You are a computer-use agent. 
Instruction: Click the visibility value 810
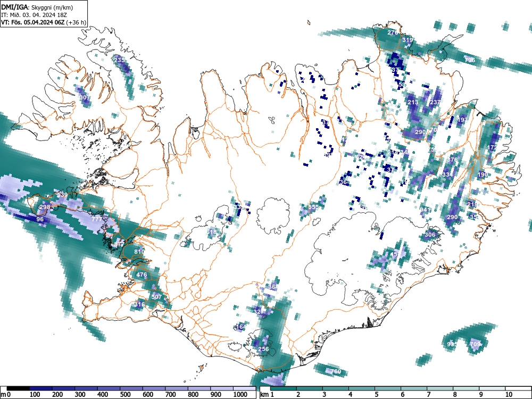tap(139, 252)
